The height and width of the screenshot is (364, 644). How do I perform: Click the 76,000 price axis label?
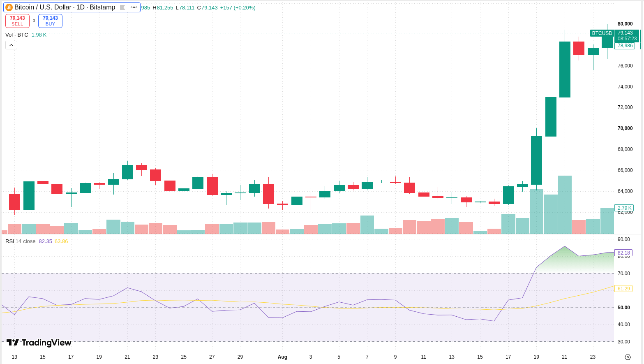coord(625,66)
